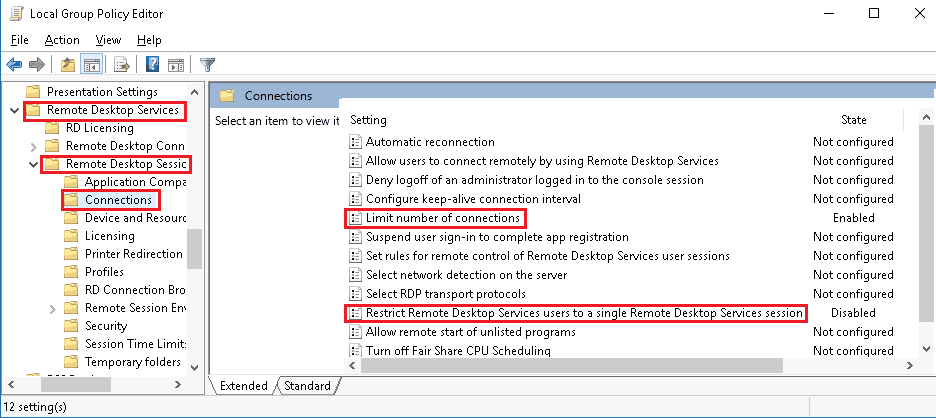Screen dimensions: 936x418
Task: Click the Enabled state of Limit connections
Action: click(x=854, y=218)
